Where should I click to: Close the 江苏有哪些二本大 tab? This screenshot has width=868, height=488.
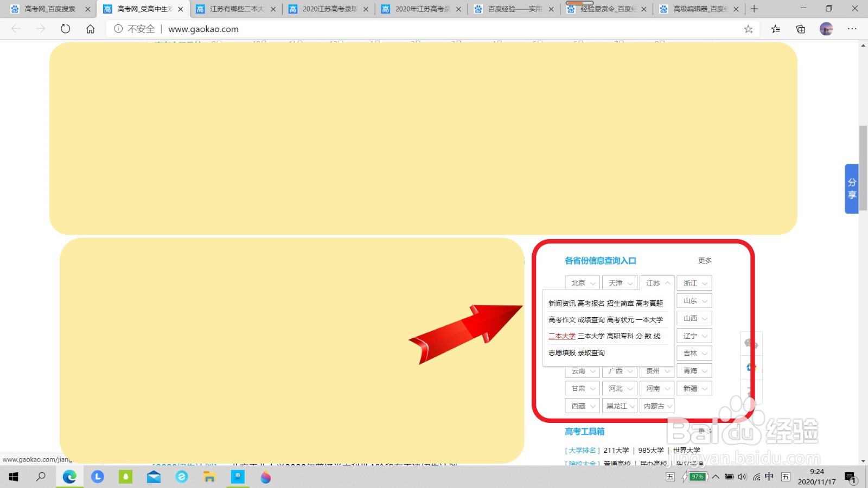tap(273, 9)
